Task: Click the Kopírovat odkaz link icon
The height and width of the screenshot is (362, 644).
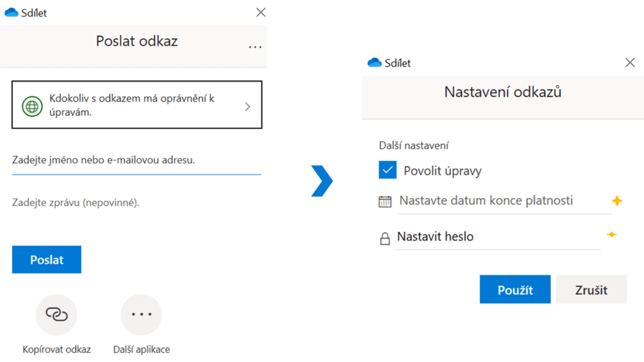Action: click(x=57, y=314)
